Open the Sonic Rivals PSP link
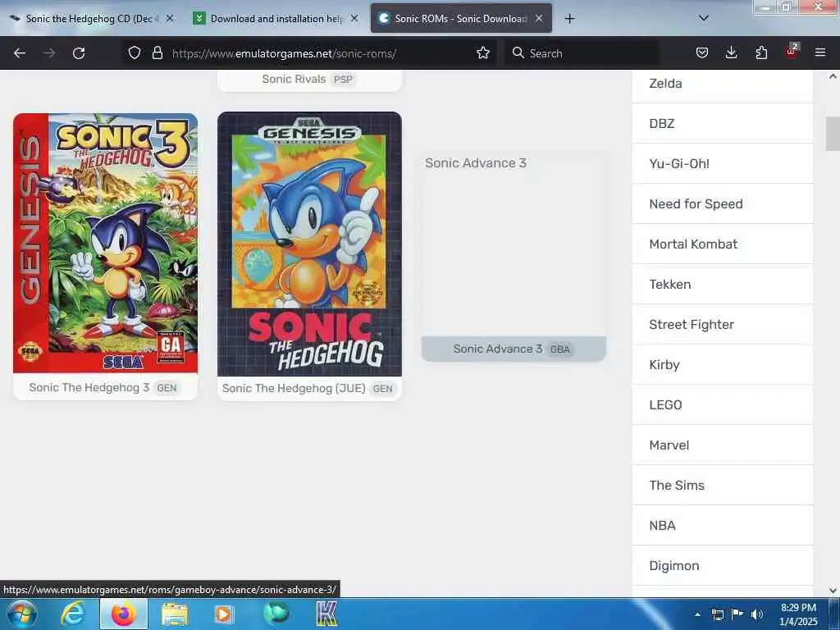This screenshot has height=630, width=840. pyautogui.click(x=309, y=80)
